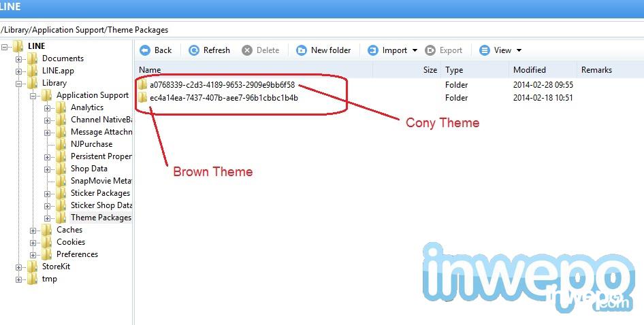Select the ec4a14ea-7437 folder row
Screen dimensions: 644x325
[355, 98]
